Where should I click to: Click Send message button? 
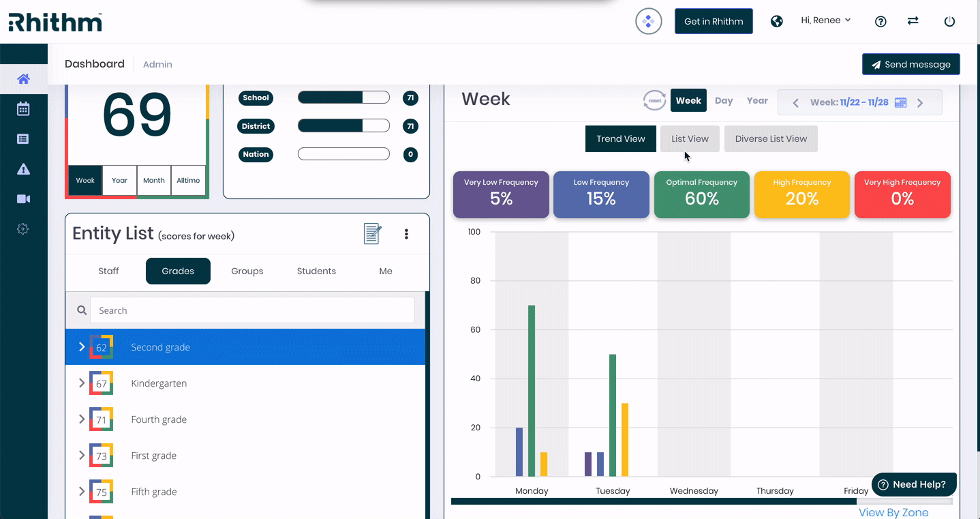[x=911, y=64]
